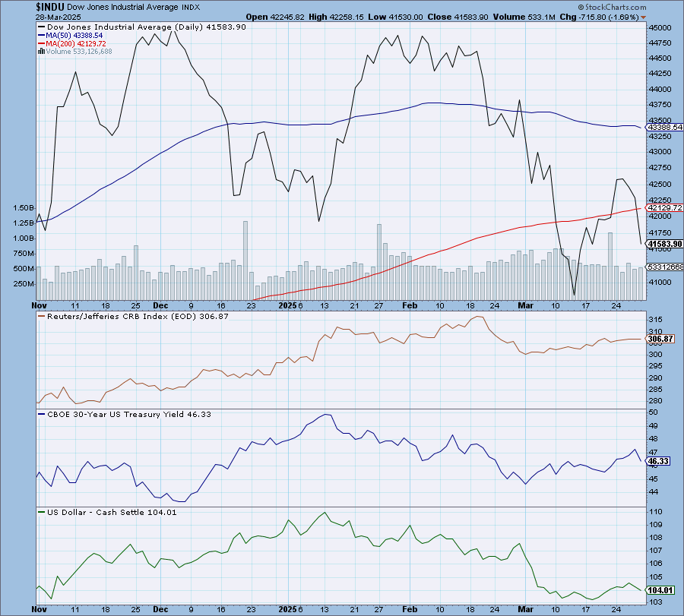
Task: Click the 110 US Dollar axis label
Action: click(656, 512)
